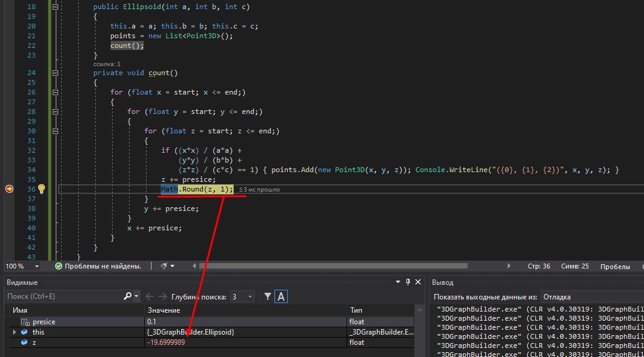The image size is (644, 357).
Task: Collapse the for x loop at line 26
Action: [55, 93]
